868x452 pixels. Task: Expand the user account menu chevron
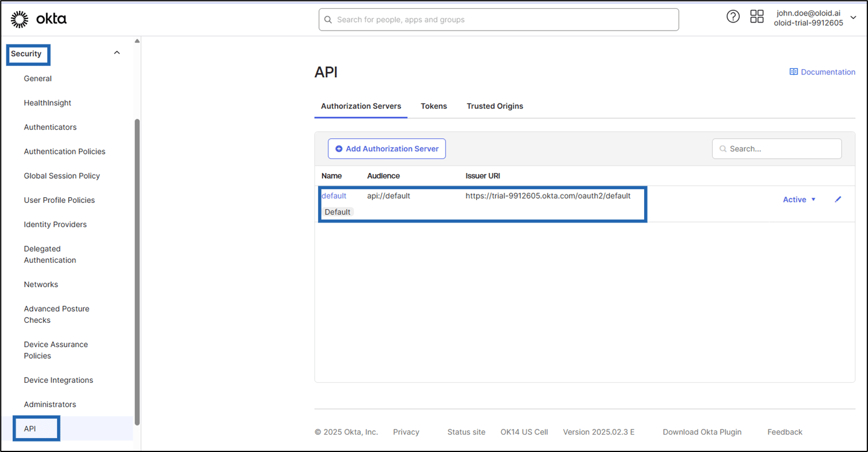pos(854,17)
